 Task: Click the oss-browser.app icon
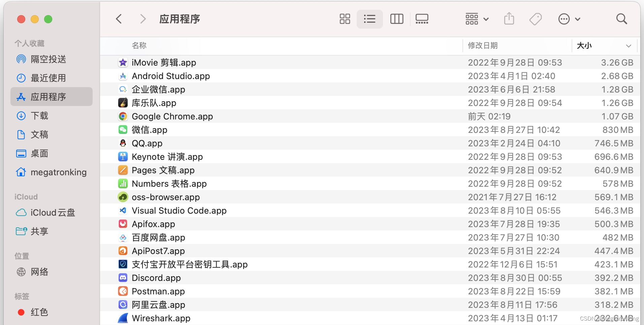coord(123,197)
